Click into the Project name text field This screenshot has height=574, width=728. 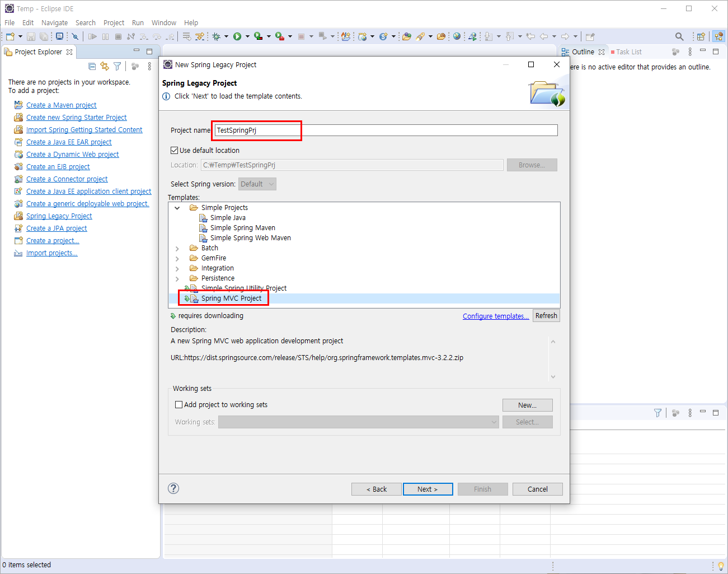386,130
